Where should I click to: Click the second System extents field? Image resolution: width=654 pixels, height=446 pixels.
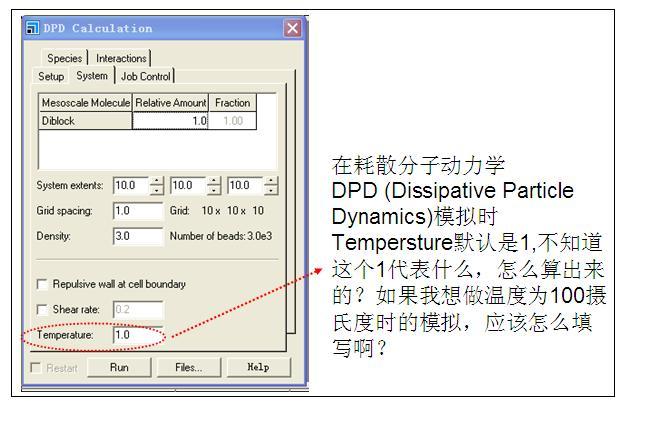point(189,185)
